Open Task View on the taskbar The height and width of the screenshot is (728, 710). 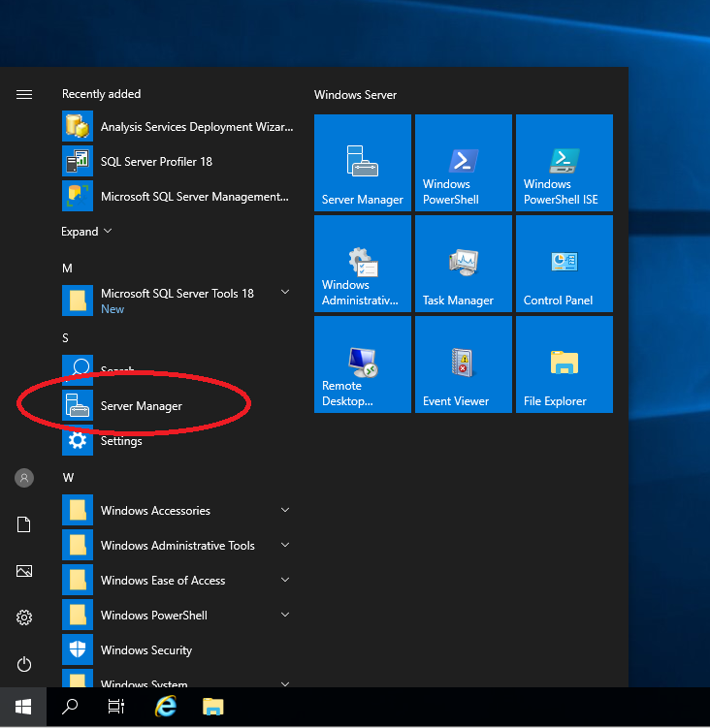(x=116, y=707)
